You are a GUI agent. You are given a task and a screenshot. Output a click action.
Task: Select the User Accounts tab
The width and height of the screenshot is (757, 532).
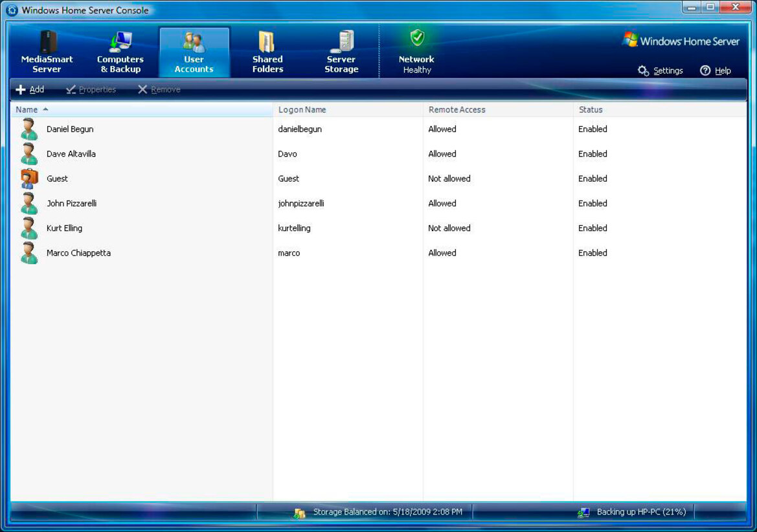coord(194,52)
